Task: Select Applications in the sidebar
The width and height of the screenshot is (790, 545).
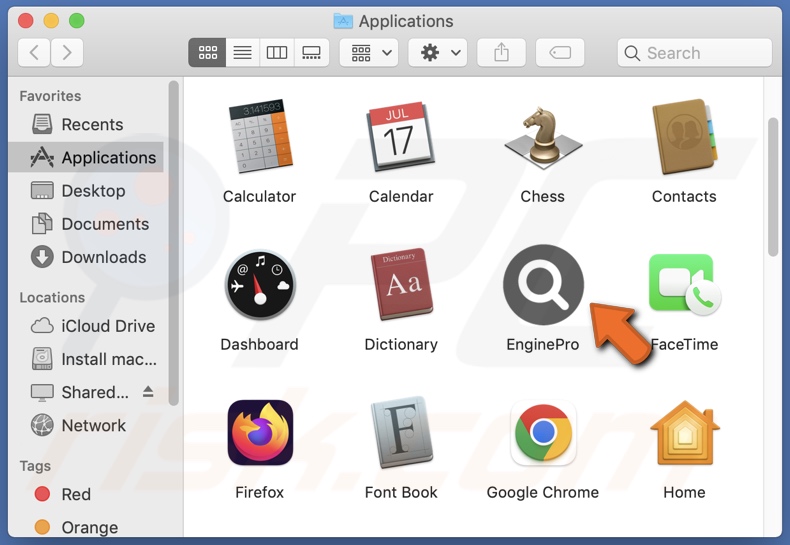Action: coord(86,158)
